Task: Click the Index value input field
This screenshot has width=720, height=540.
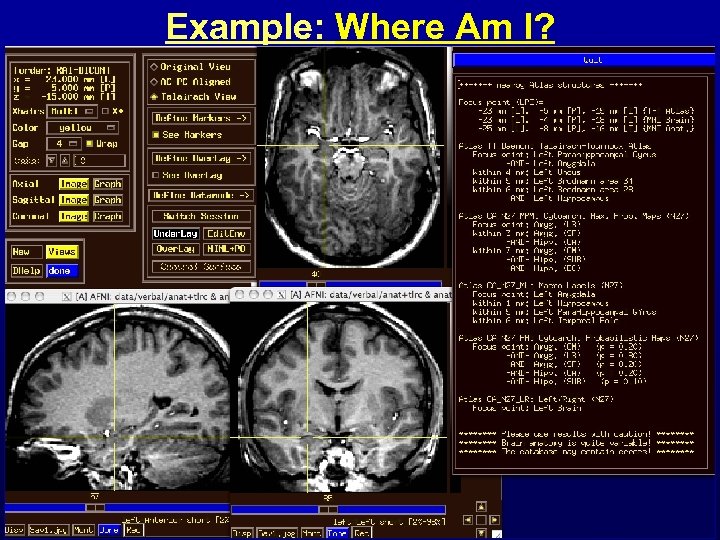Action: point(99,160)
